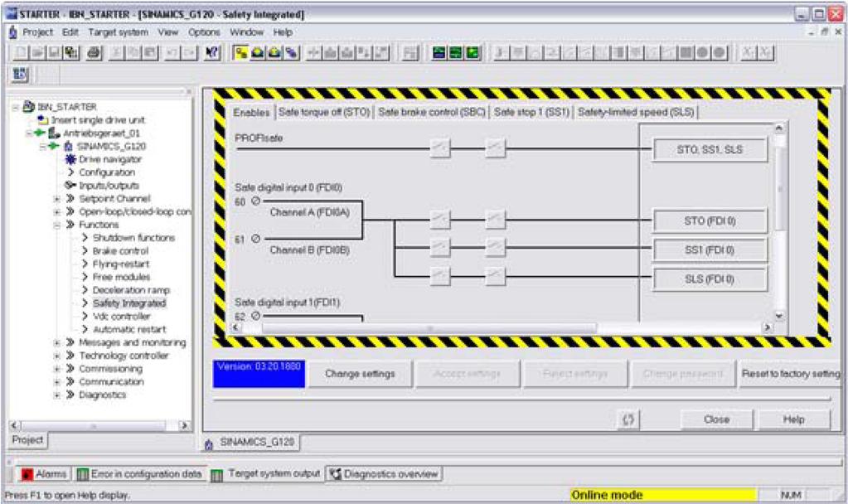Collapse the Functions tree node
Screen dimensions: 848x504
tap(57, 225)
